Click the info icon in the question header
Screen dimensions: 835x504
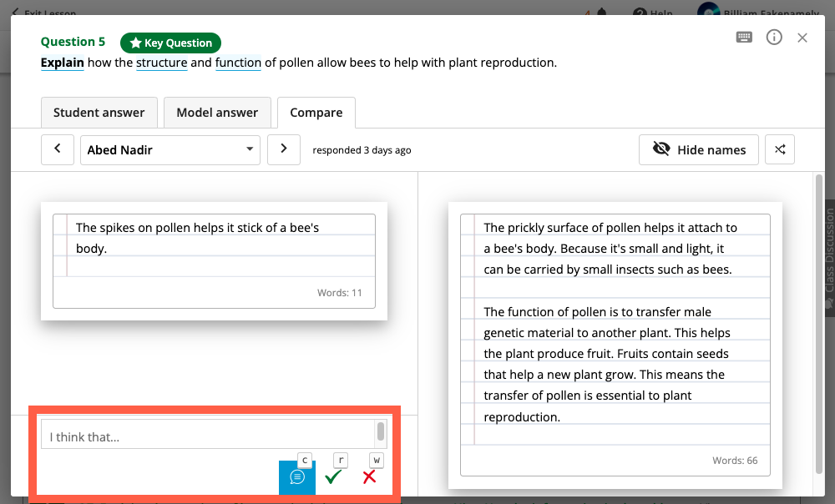pos(774,37)
